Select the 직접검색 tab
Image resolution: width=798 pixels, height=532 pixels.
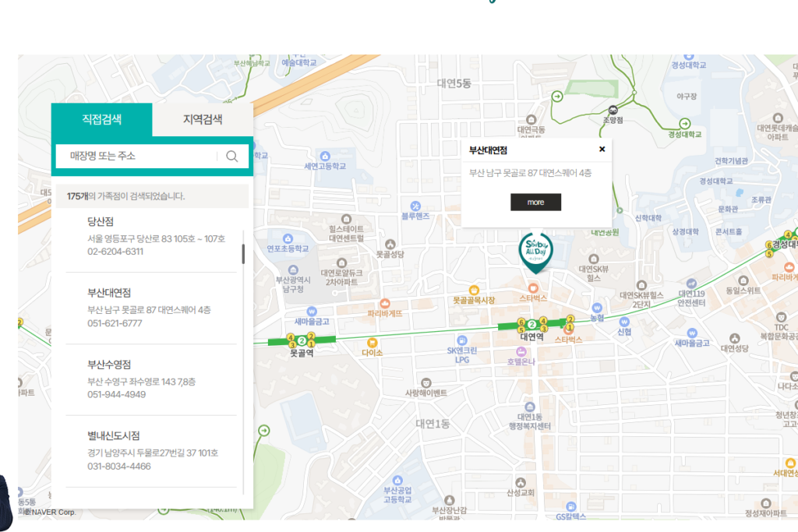102,119
